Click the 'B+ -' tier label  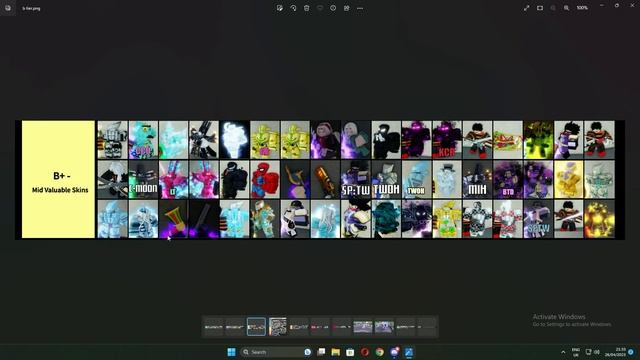pyautogui.click(x=62, y=176)
